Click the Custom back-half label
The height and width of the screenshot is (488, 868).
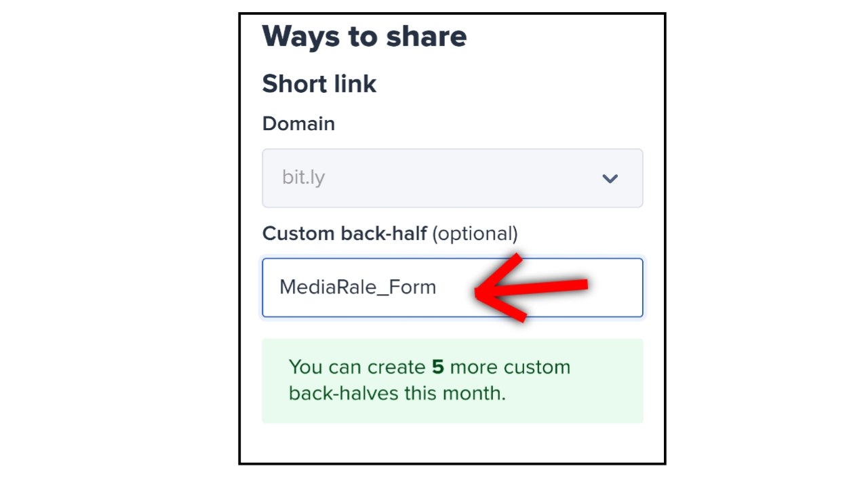point(344,233)
